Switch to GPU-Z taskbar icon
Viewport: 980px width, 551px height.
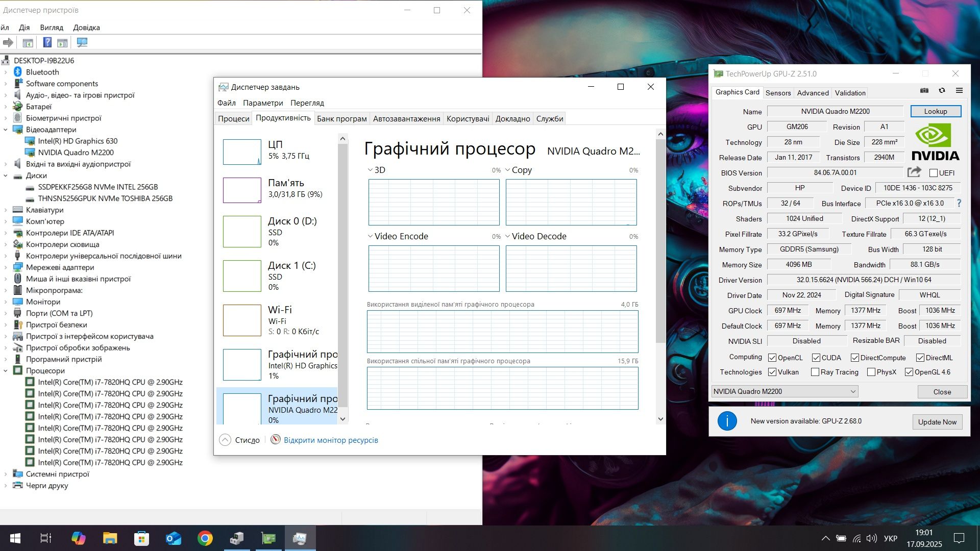(268, 538)
